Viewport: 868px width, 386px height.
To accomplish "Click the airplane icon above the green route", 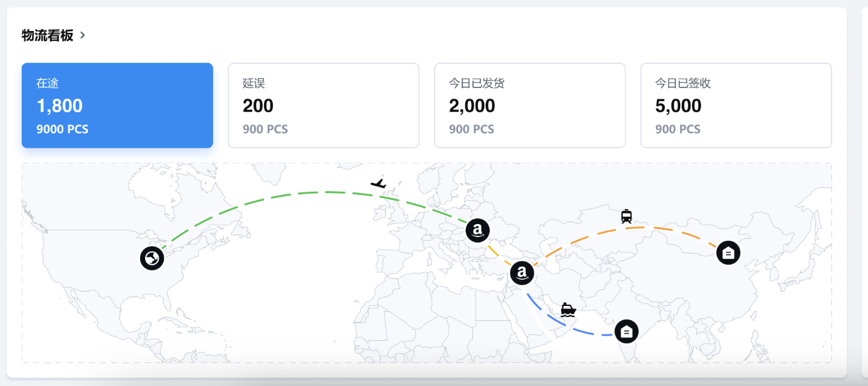I will click(378, 183).
